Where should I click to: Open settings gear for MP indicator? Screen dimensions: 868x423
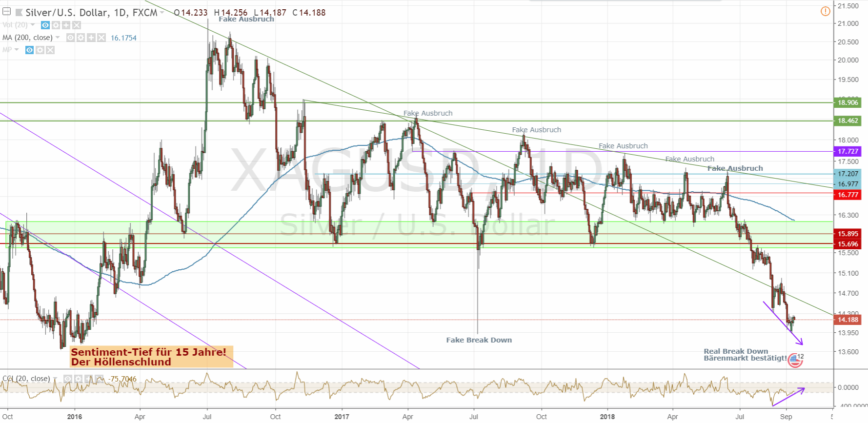pos(40,50)
